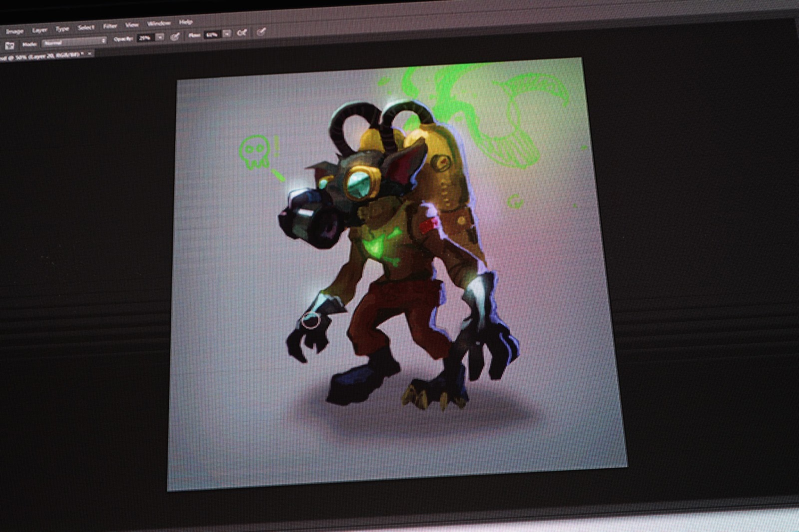Open the Opacity slider dropdown arrow

click(x=160, y=37)
